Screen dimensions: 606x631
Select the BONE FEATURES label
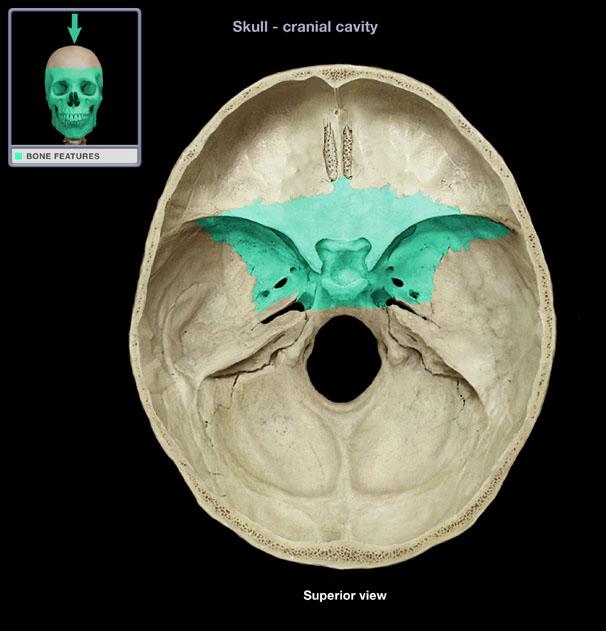click(62, 156)
